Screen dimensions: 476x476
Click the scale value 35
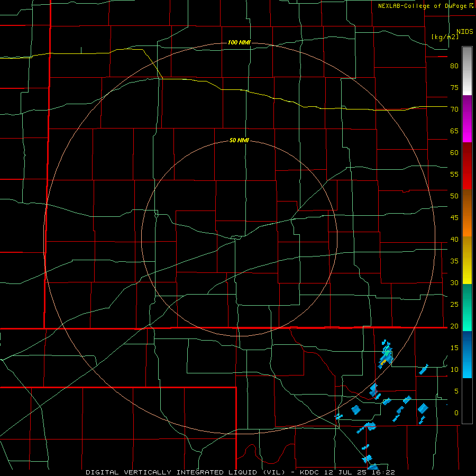point(454,261)
